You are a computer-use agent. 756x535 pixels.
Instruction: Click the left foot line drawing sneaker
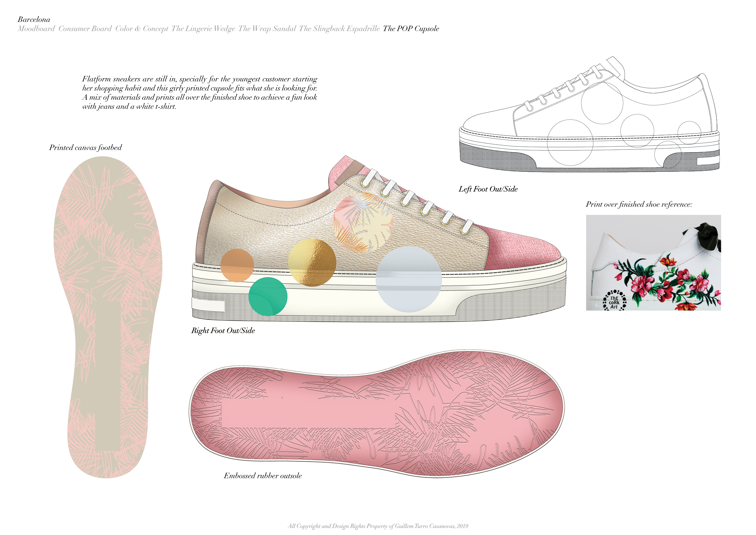coord(589,114)
